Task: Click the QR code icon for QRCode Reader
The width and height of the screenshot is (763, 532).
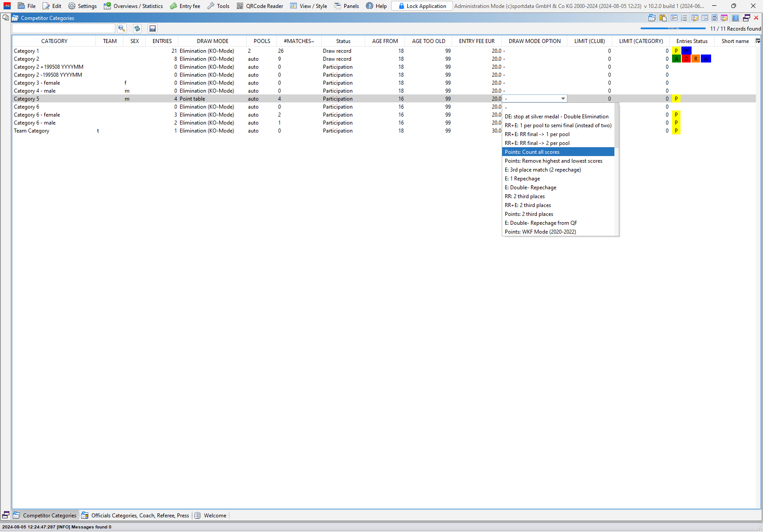Action: (240, 6)
